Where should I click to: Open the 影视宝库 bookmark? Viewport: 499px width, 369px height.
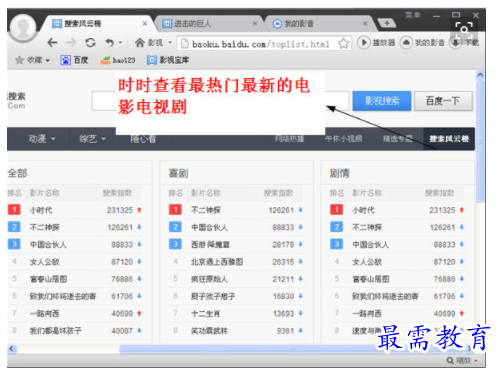point(168,60)
